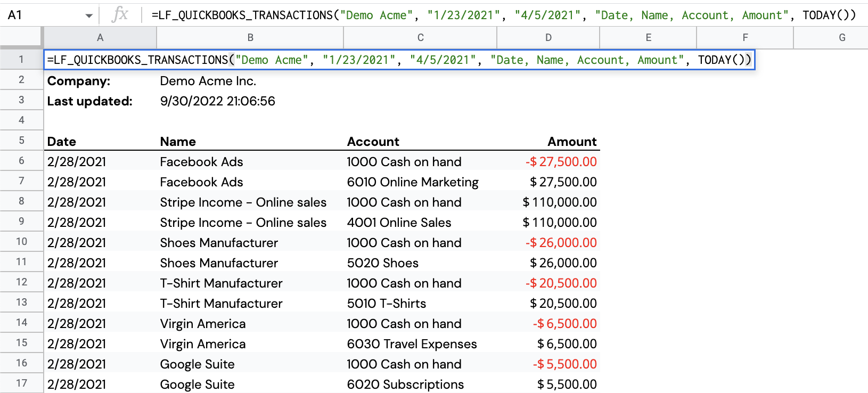Select the "Last updated:" label cell

point(100,101)
